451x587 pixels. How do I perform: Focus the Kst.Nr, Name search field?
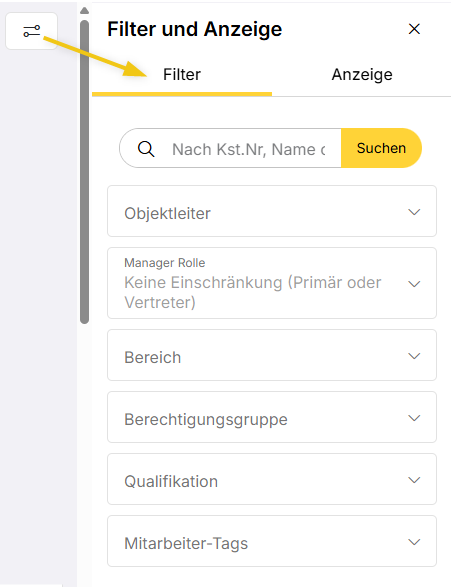point(249,149)
